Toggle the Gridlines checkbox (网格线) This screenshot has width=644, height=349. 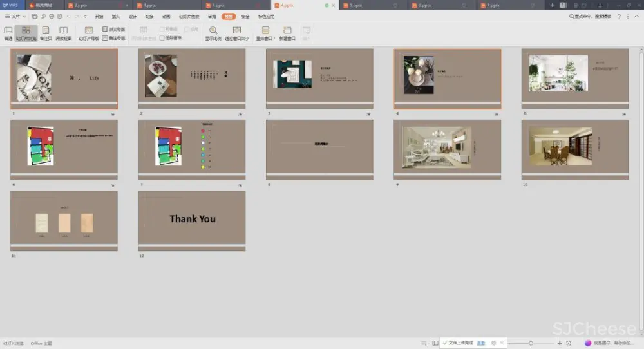point(162,30)
